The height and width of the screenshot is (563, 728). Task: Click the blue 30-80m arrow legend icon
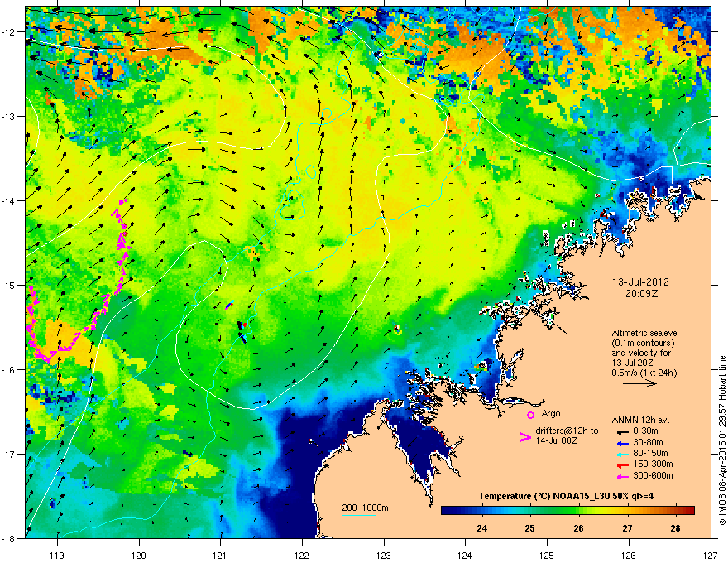[622, 443]
